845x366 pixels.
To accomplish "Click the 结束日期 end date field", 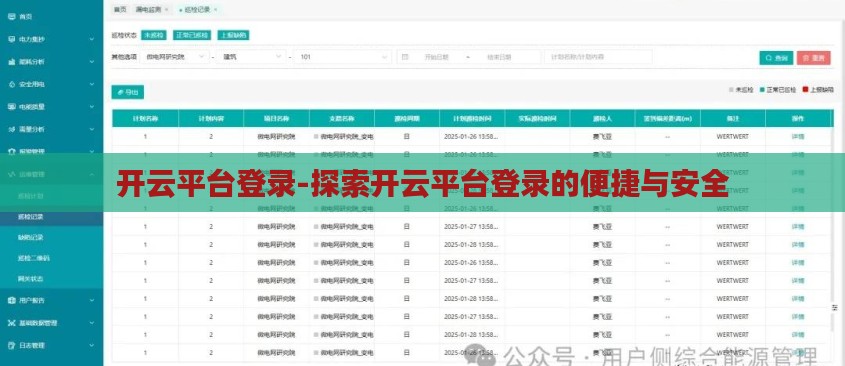I will click(499, 57).
